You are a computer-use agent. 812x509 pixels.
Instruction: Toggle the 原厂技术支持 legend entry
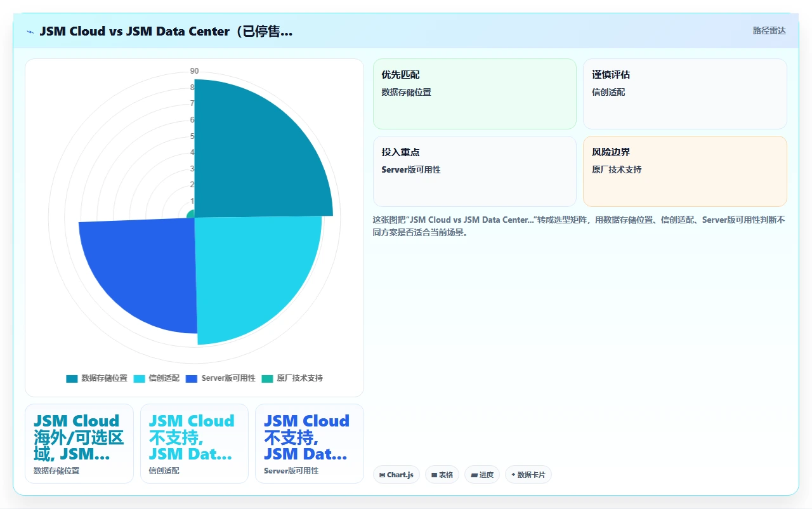pyautogui.click(x=292, y=378)
